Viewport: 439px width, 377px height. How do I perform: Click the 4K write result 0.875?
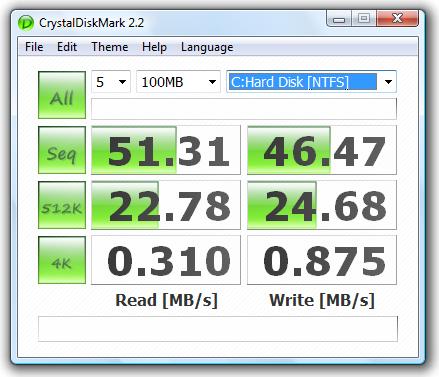pyautogui.click(x=322, y=260)
